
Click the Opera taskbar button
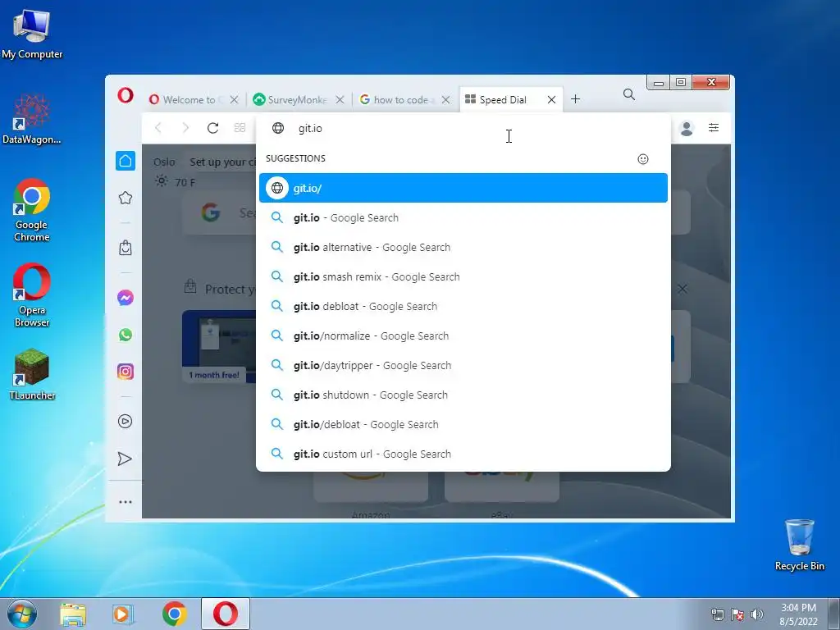(x=226, y=614)
